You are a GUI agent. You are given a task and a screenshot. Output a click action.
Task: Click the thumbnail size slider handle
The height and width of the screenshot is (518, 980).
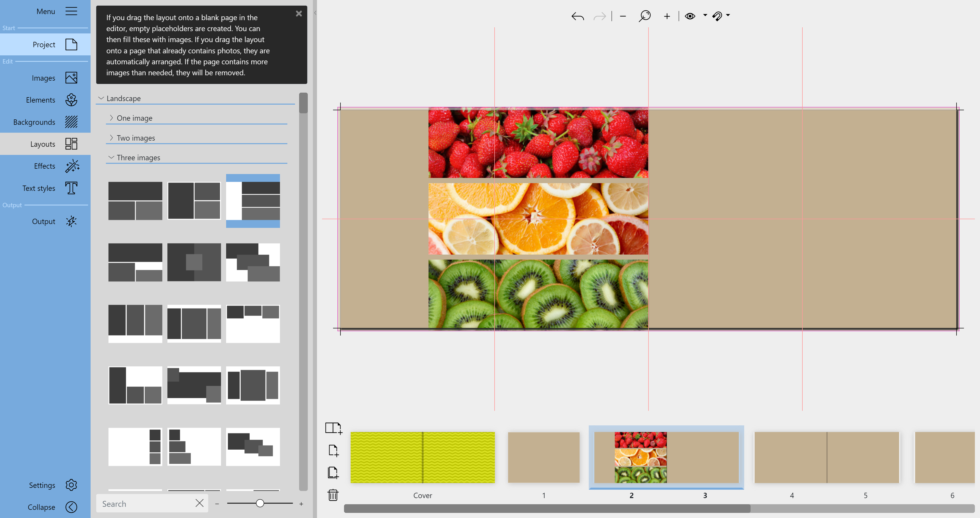tap(260, 503)
